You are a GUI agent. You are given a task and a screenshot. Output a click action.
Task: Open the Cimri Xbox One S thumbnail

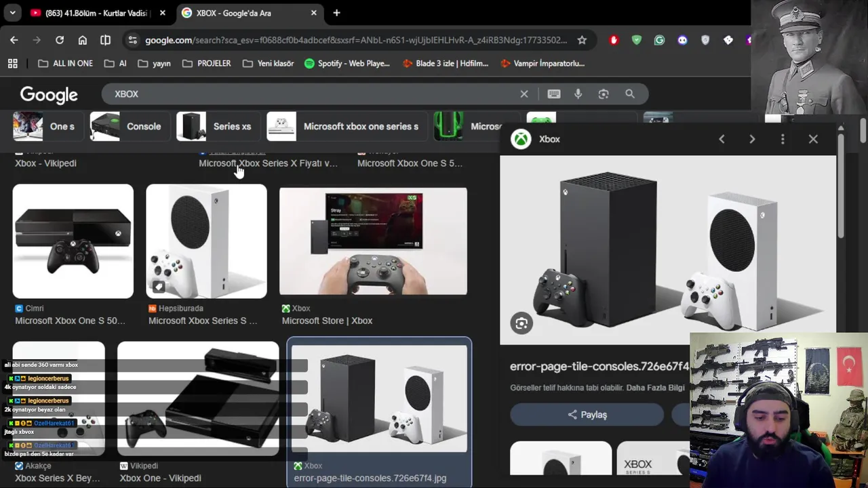click(x=73, y=241)
